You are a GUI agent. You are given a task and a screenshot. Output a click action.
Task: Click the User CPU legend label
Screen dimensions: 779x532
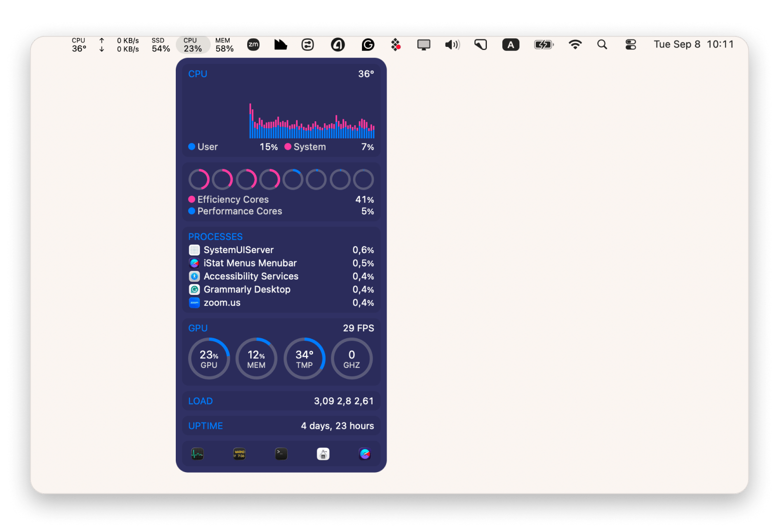(x=207, y=147)
